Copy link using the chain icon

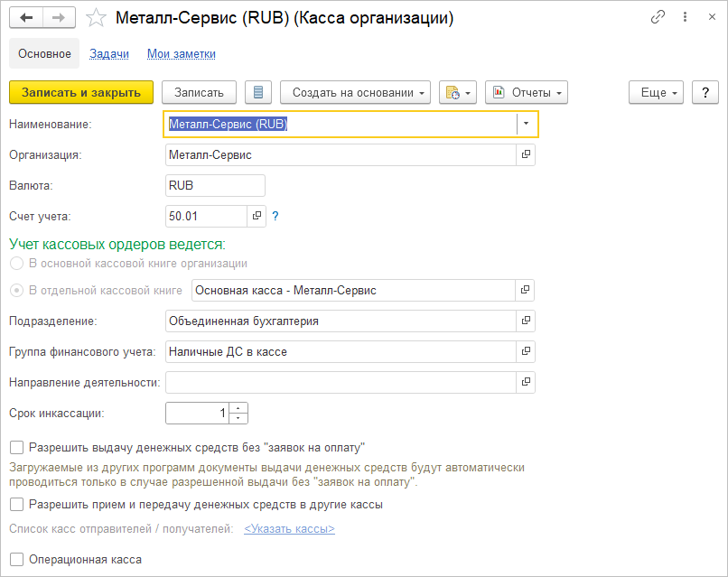pos(658,17)
